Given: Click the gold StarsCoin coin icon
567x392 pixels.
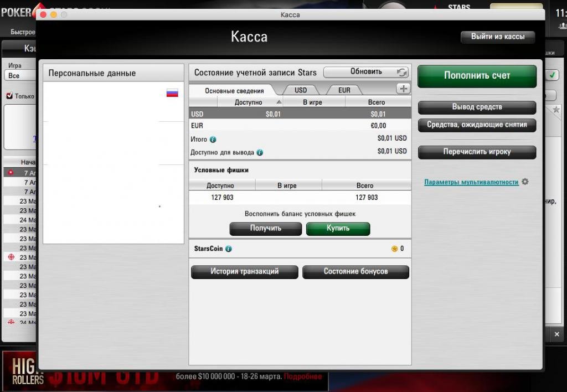Looking at the screenshot, I should pyautogui.click(x=394, y=249).
